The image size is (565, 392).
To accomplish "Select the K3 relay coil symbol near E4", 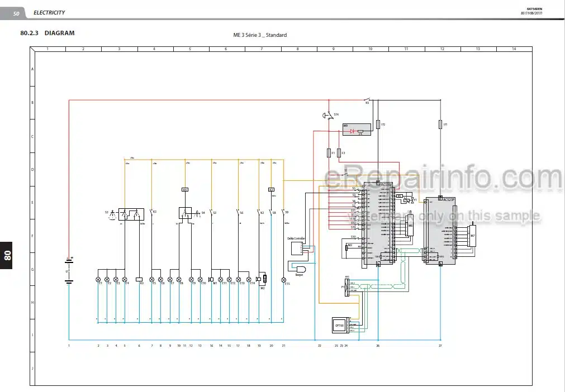I will pyautogui.click(x=139, y=279).
